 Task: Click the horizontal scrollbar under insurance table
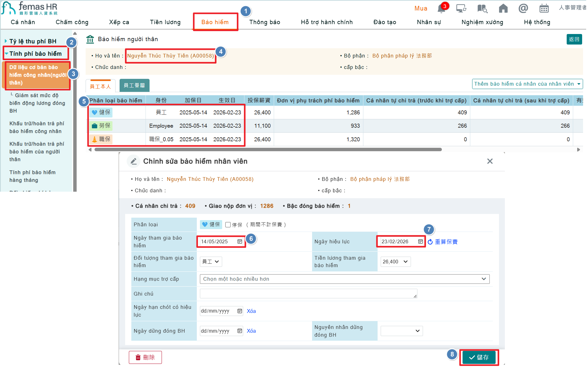(268, 150)
